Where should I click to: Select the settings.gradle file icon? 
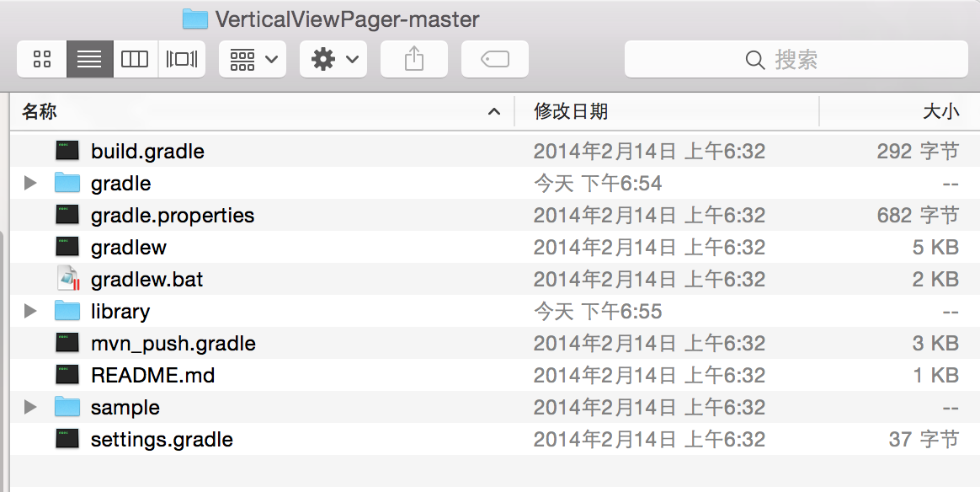click(67, 439)
